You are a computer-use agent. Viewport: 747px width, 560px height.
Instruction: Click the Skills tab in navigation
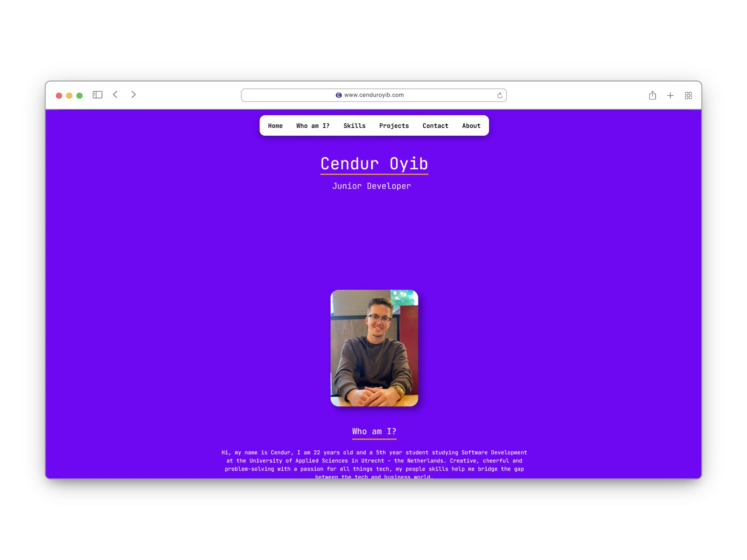354,125
